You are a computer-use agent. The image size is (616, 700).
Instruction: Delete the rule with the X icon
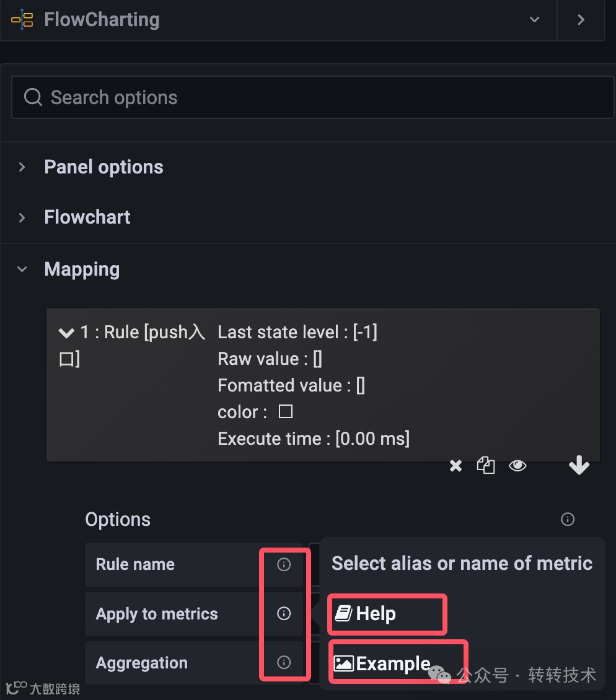pyautogui.click(x=455, y=466)
